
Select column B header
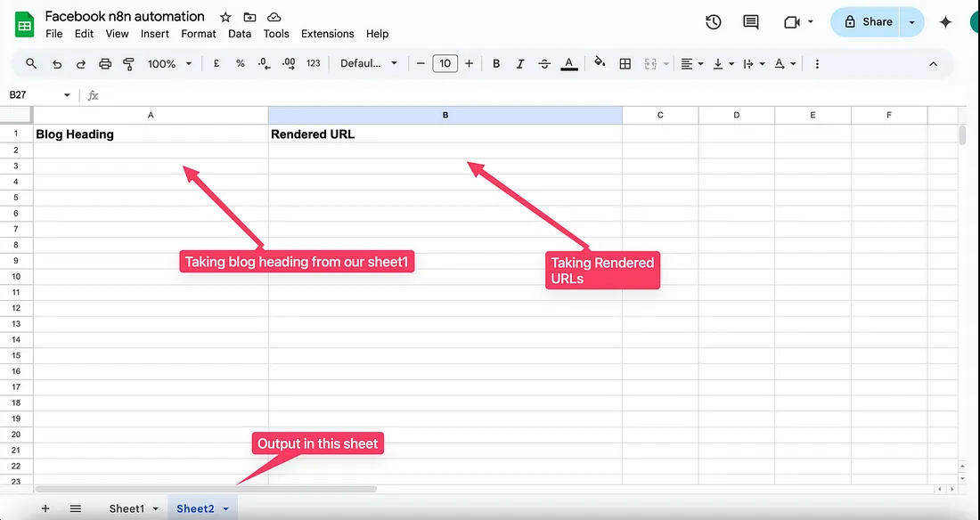pyautogui.click(x=445, y=115)
